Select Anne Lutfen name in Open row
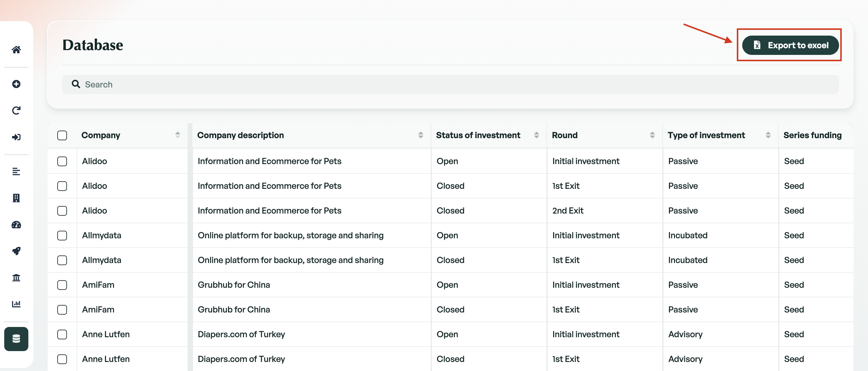The height and width of the screenshot is (371, 868). 106,334
